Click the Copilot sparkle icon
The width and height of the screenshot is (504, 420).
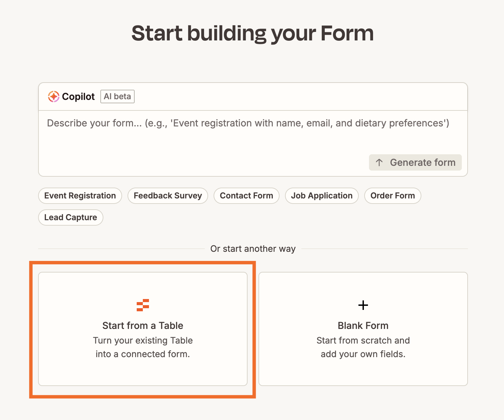[53, 97]
